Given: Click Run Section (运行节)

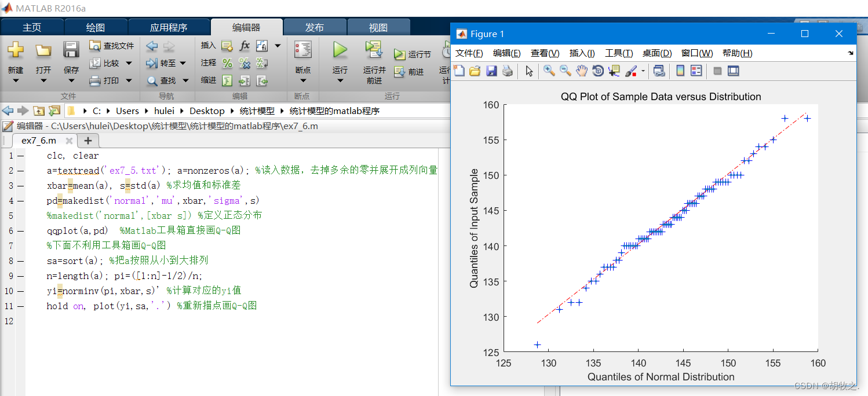Looking at the screenshot, I should pyautogui.click(x=413, y=54).
